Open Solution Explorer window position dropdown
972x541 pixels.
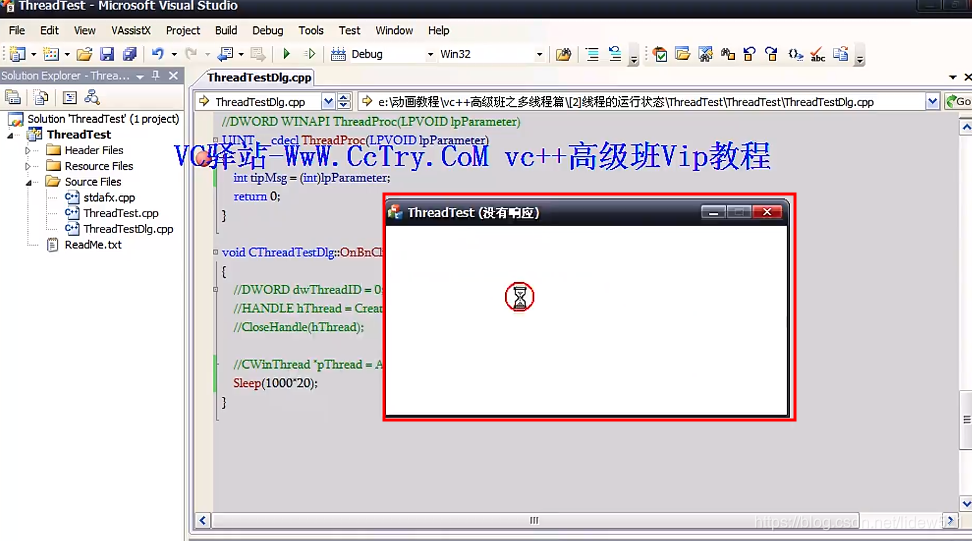(x=140, y=76)
